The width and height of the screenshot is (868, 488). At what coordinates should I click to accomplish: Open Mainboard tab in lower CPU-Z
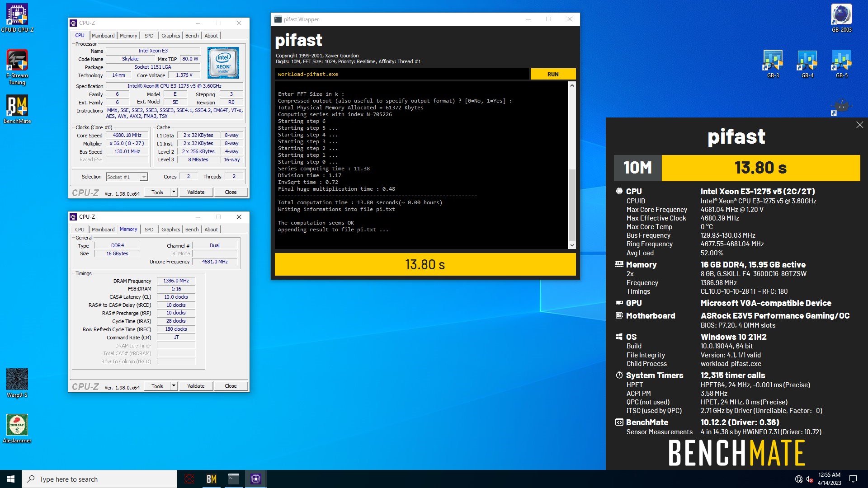[103, 230]
